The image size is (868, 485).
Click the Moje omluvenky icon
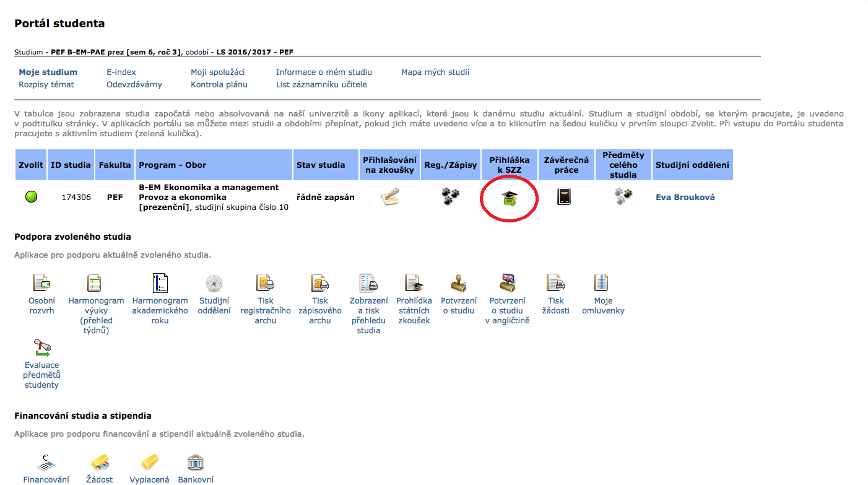pos(602,283)
